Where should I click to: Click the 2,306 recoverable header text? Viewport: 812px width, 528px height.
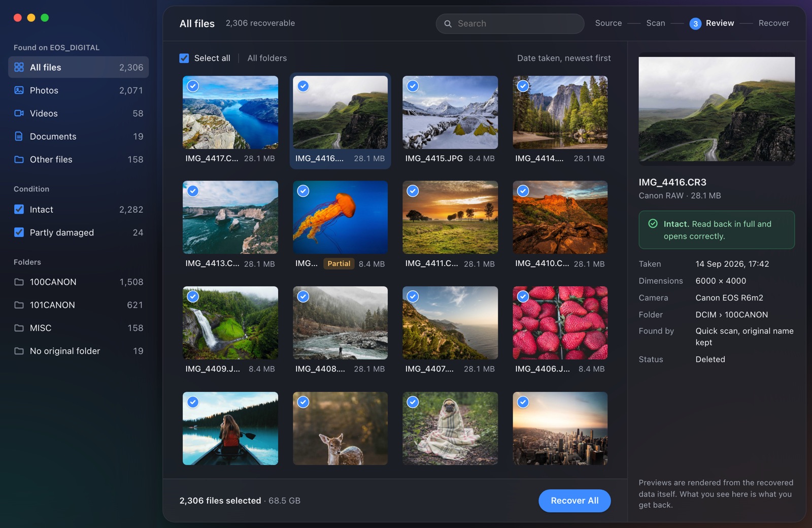click(260, 23)
